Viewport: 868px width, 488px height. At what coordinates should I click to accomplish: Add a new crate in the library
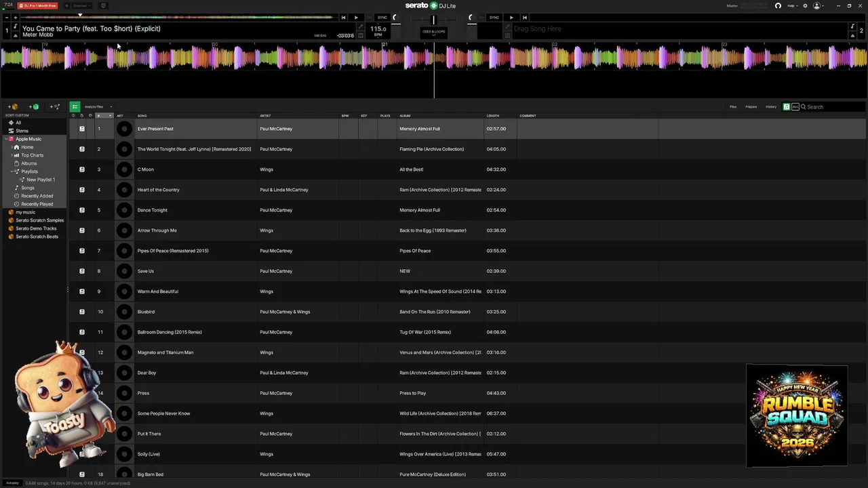(x=13, y=106)
